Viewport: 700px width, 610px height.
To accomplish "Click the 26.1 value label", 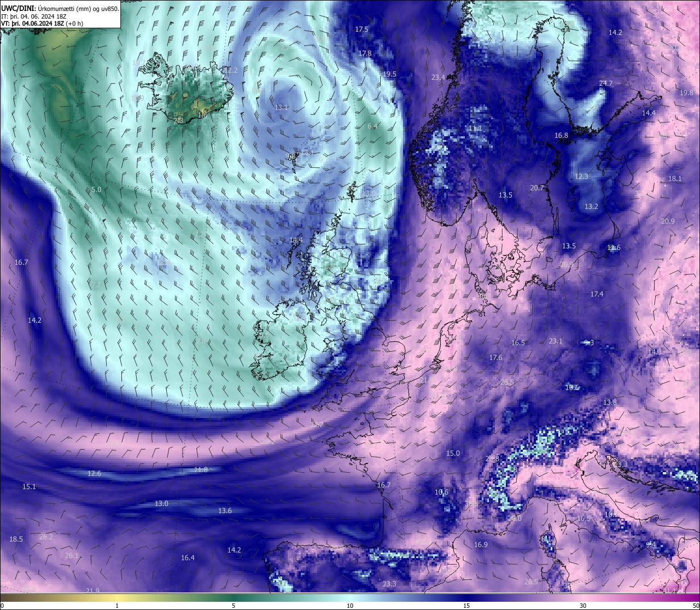I will pos(72,556).
